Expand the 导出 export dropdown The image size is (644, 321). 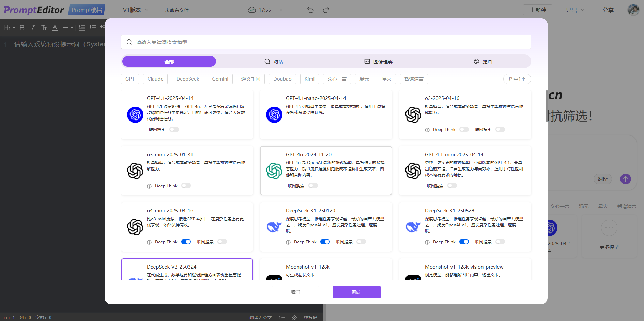[575, 10]
